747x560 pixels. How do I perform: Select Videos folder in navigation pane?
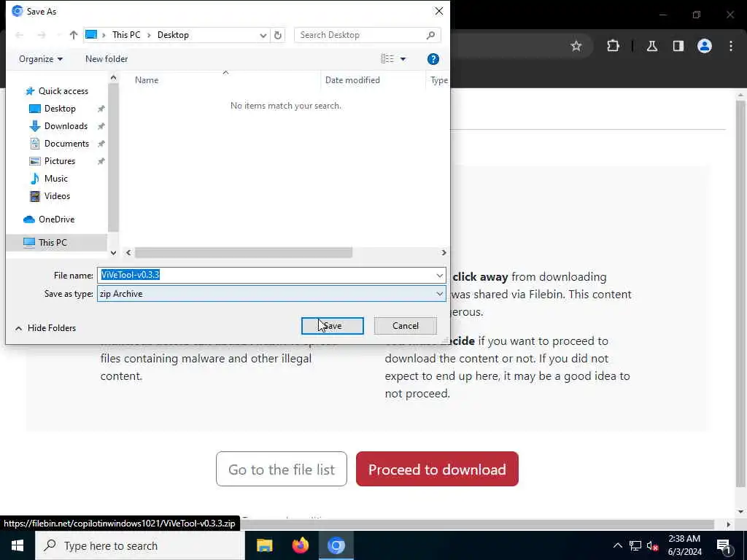click(57, 196)
